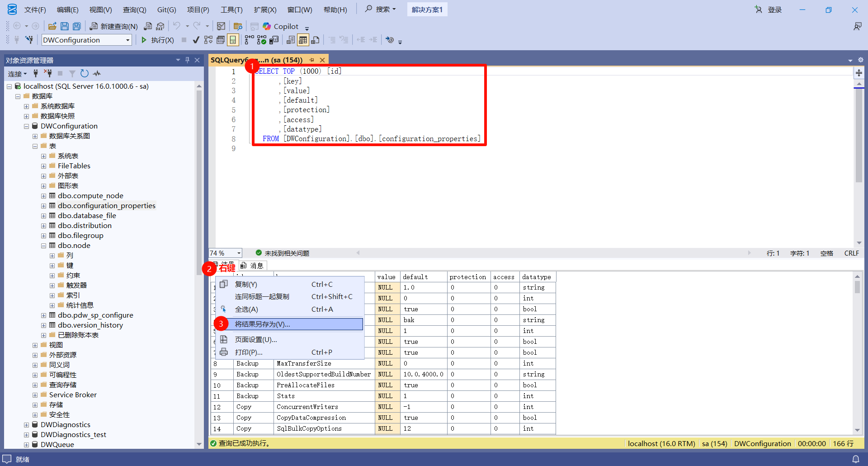Screen dimensions: 868x466
Task: Parse the query with the checkmark icon
Action: pyautogui.click(x=196, y=40)
